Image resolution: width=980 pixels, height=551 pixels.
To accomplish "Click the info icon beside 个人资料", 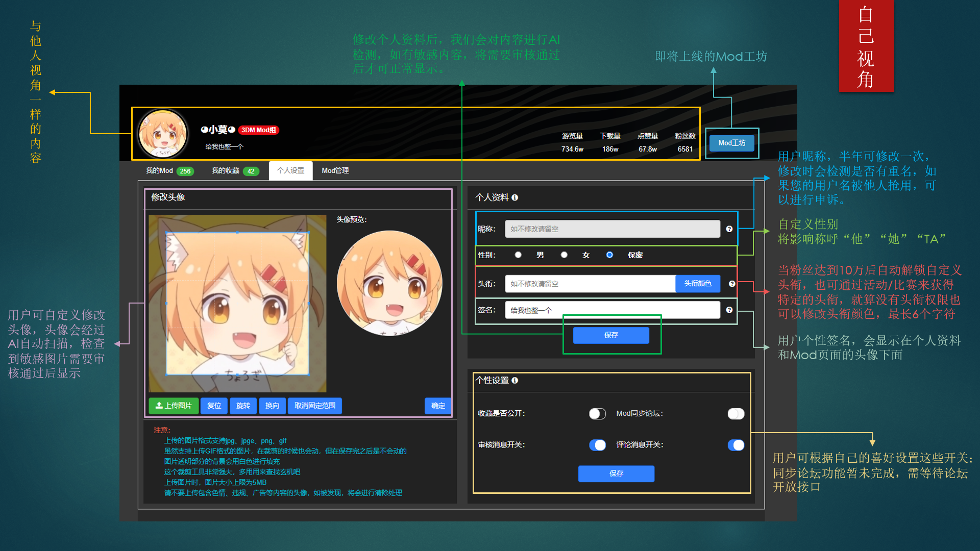I will click(514, 197).
